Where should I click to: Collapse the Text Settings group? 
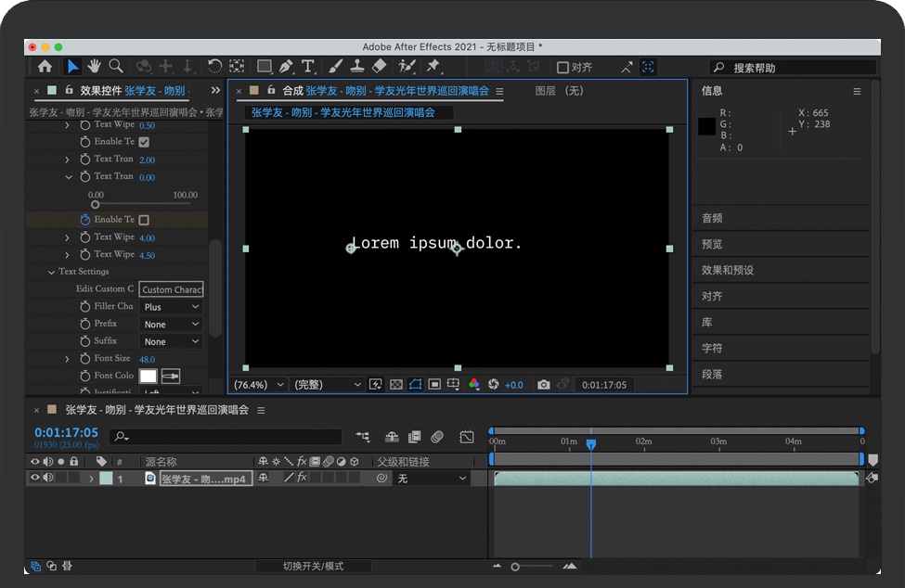pyautogui.click(x=51, y=272)
